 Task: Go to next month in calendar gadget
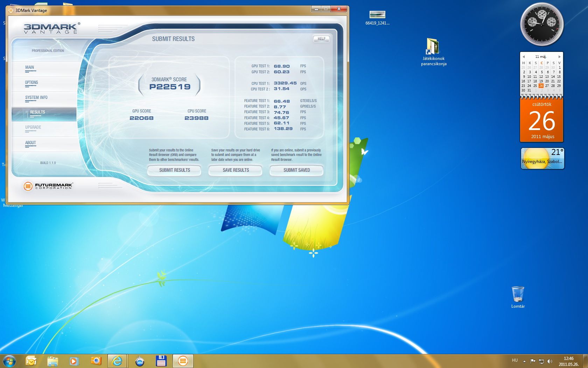pyautogui.click(x=559, y=57)
